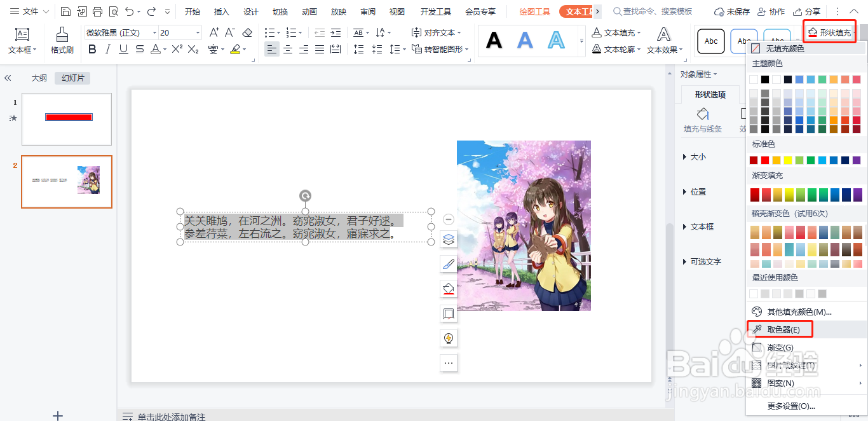Toggle Bold formatting
The image size is (868, 421).
(x=92, y=49)
